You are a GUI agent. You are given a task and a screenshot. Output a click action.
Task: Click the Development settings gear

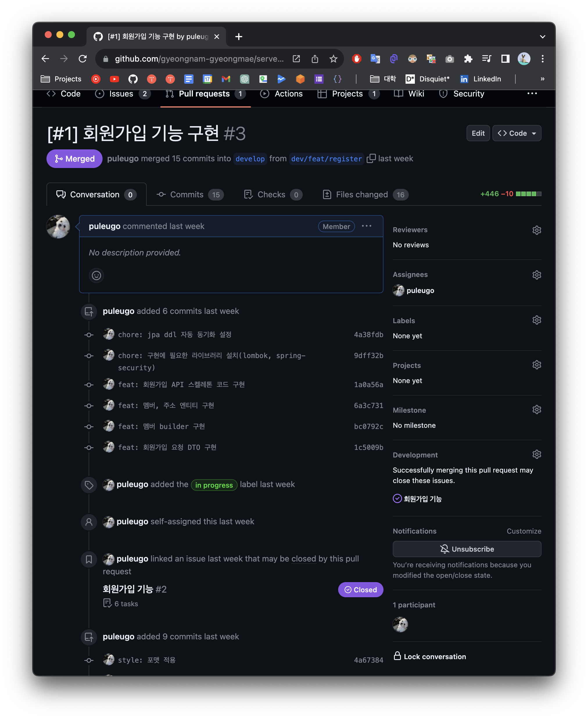[x=537, y=454]
